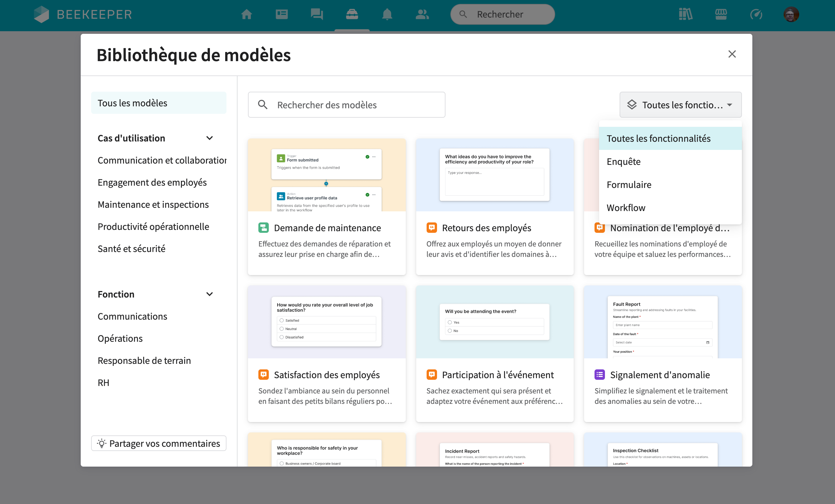Screen dimensions: 835x504
Task: Open the Home icon in top navigation
Action: tap(246, 14)
